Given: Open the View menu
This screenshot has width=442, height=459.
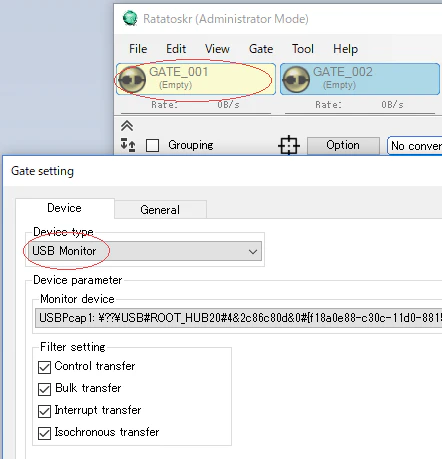Looking at the screenshot, I should point(217,49).
